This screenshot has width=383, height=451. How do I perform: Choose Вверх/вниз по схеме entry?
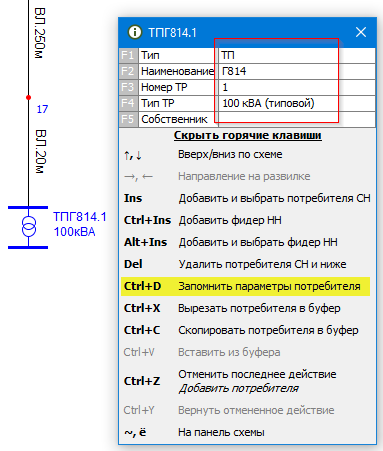point(230,154)
